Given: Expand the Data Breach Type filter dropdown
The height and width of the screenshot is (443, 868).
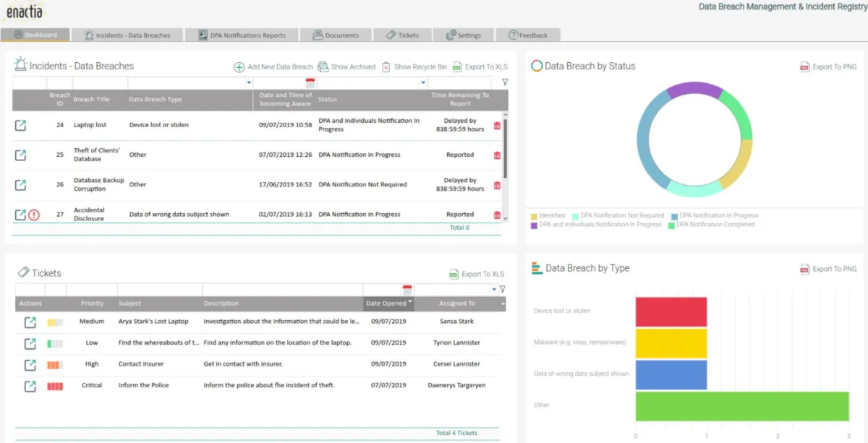Looking at the screenshot, I should [249, 83].
